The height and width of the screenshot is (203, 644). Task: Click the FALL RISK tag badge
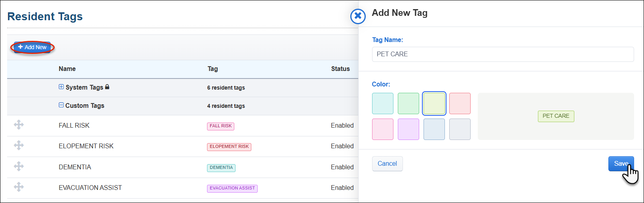pos(220,126)
